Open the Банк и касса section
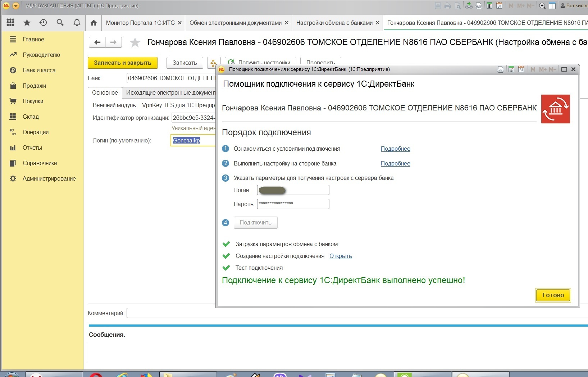 pyautogui.click(x=39, y=70)
